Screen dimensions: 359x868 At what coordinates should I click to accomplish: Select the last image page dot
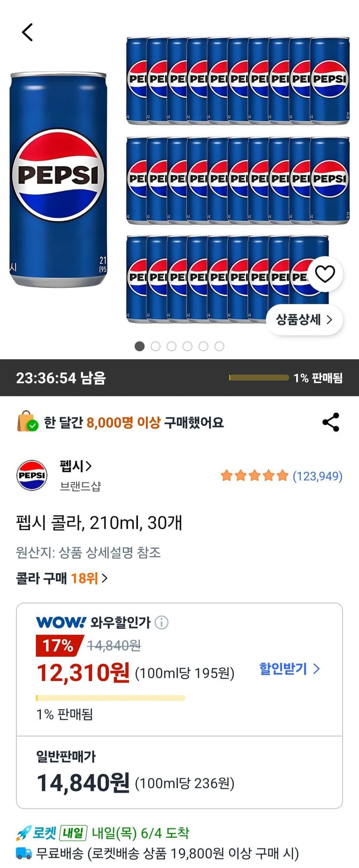click(219, 346)
